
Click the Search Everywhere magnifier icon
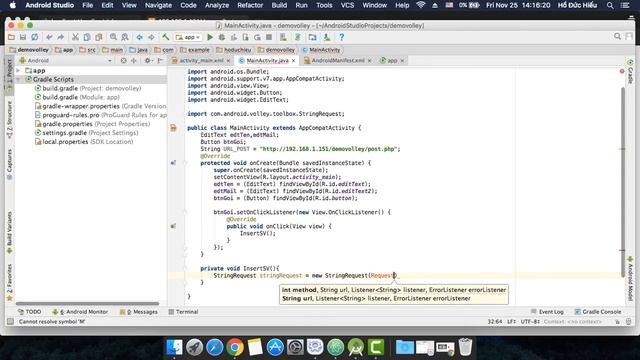point(618,36)
